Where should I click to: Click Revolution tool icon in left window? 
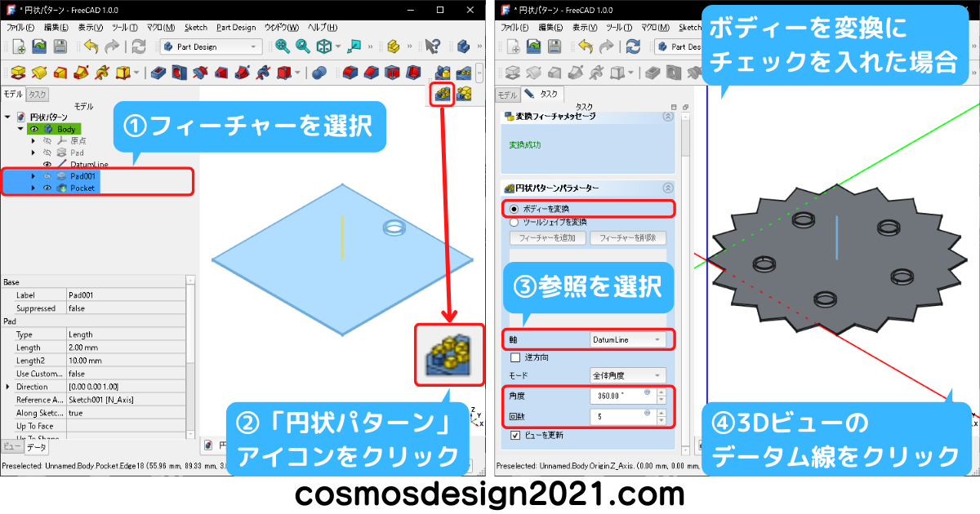pyautogui.click(x=38, y=73)
